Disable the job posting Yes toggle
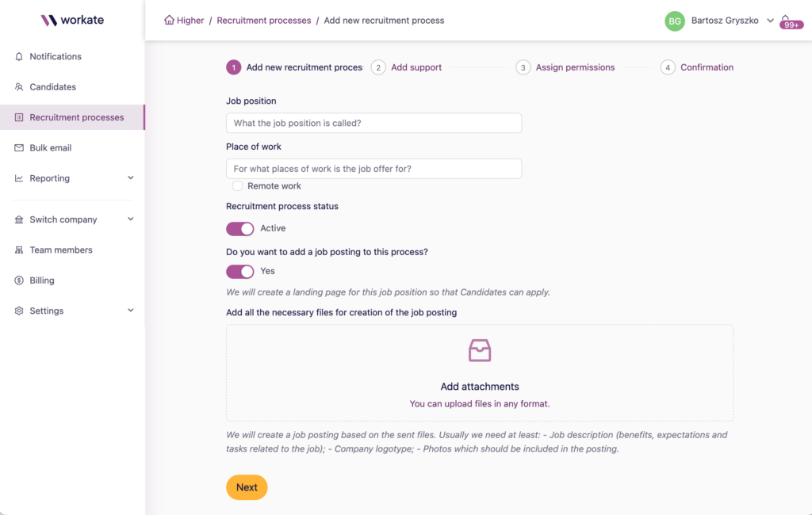 click(240, 272)
